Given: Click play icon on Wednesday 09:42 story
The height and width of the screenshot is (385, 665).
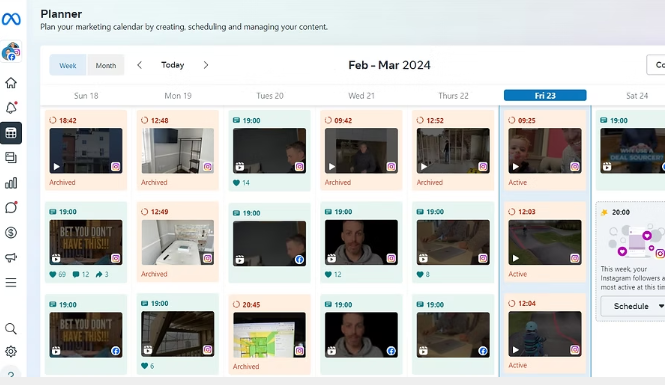Looking at the screenshot, I should [332, 167].
